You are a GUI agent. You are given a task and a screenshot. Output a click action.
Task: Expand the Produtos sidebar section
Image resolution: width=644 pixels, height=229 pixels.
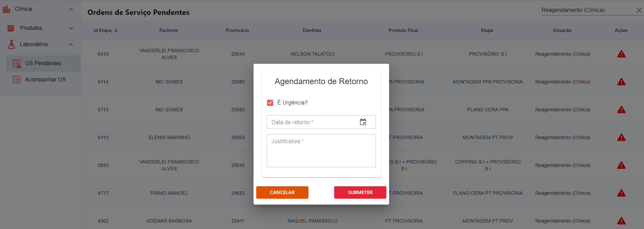(x=71, y=28)
